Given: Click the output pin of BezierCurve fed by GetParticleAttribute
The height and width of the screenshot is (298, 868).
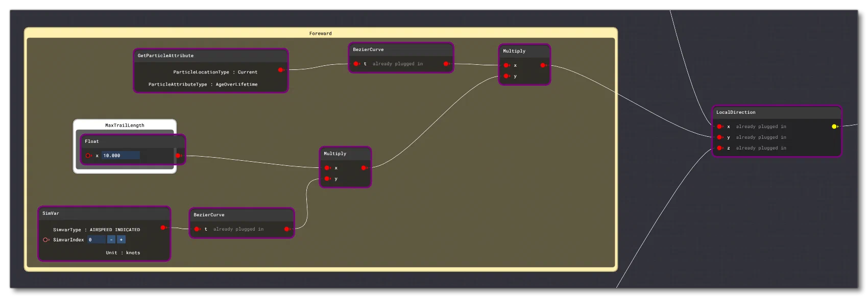Looking at the screenshot, I should (x=446, y=64).
